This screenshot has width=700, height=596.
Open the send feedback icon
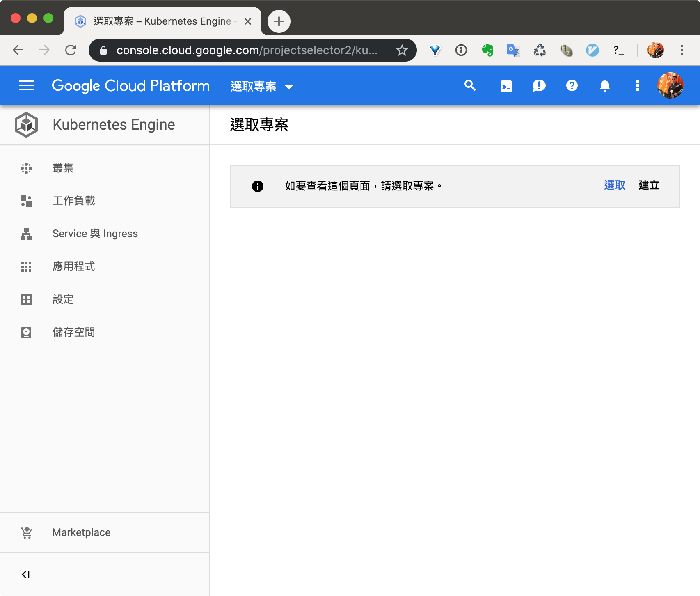pos(539,86)
